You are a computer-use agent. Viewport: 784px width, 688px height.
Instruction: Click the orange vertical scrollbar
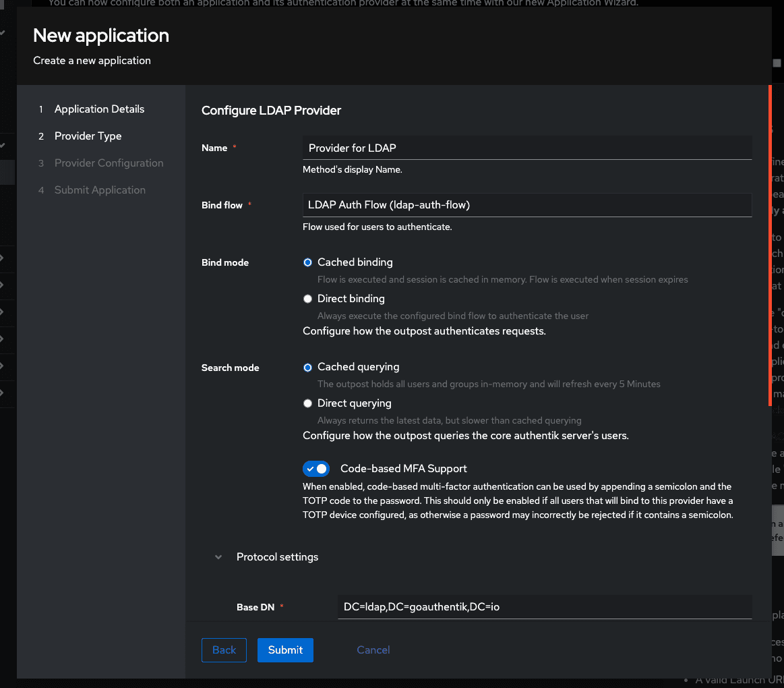pyautogui.click(x=770, y=246)
